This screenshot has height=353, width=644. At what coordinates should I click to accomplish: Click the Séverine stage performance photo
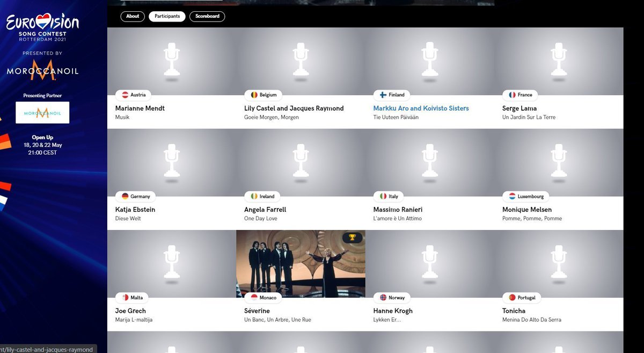point(301,264)
